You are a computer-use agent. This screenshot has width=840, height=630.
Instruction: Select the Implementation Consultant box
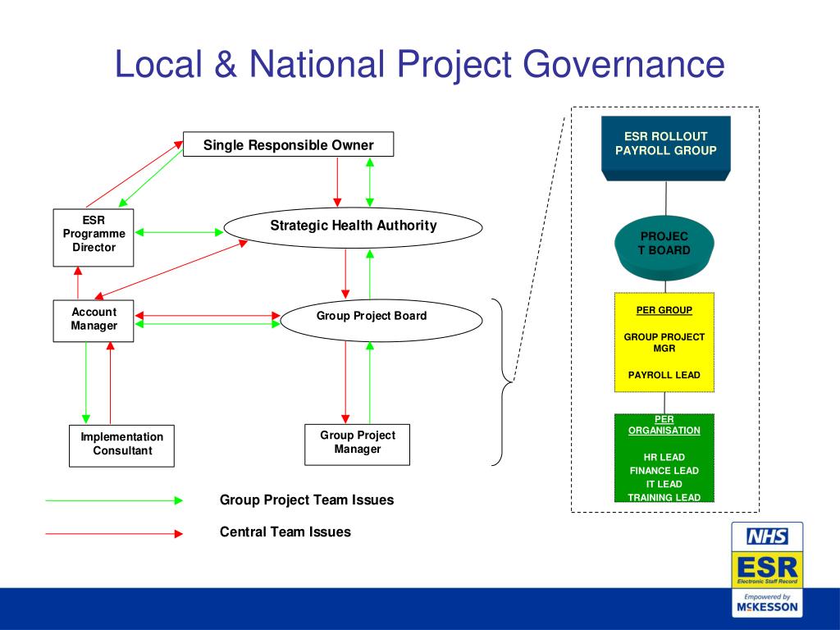[121, 445]
